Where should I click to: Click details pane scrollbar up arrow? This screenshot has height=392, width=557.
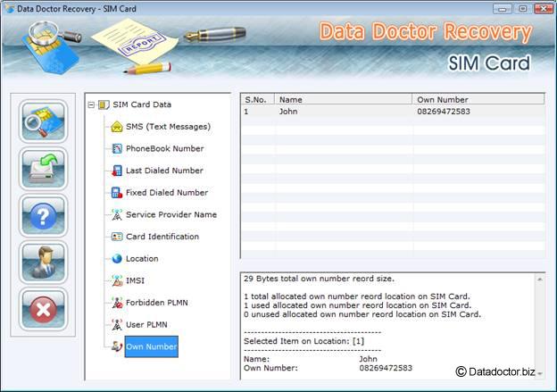(x=539, y=279)
